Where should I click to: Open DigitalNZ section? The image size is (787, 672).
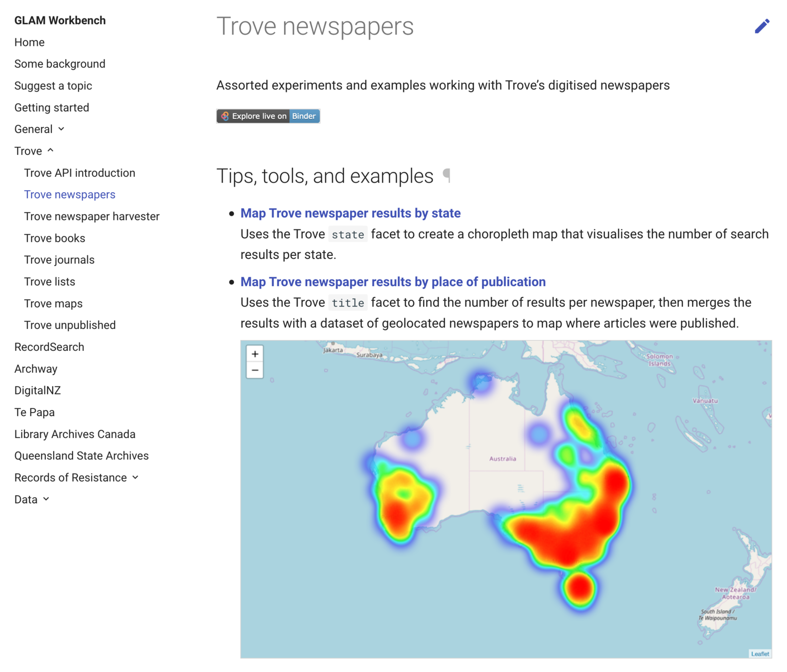(x=37, y=390)
